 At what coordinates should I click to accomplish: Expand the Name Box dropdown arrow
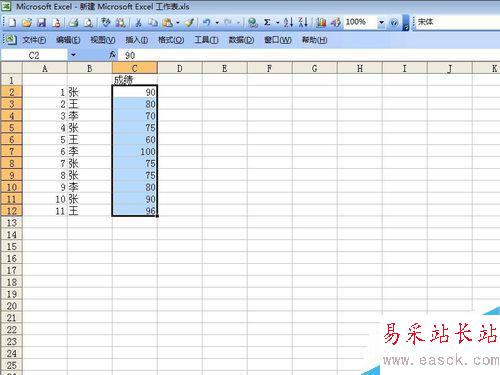click(x=73, y=55)
